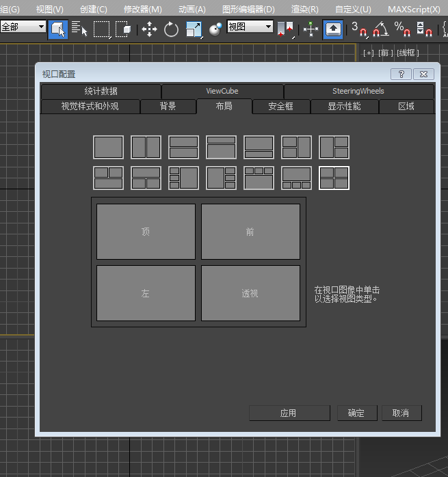Switch to the 安全框 tab
The height and width of the screenshot is (477, 448).
coord(280,107)
